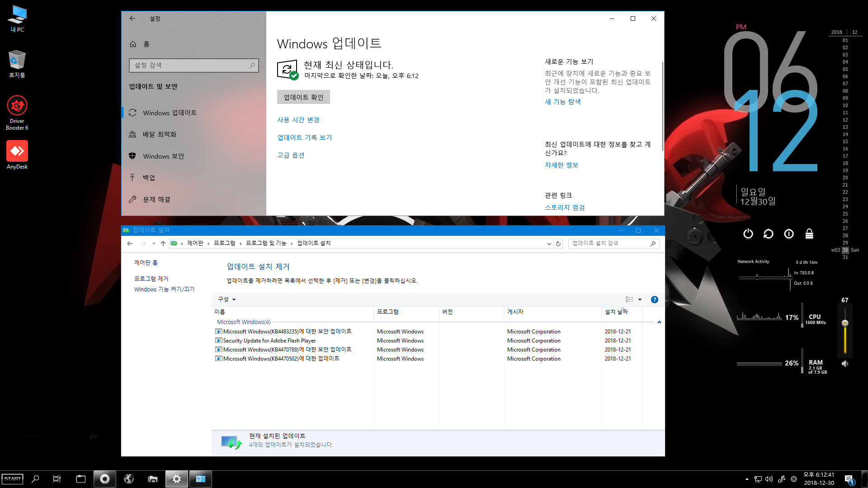
Task: Launch Driver Booster 6 desktop shortcut
Action: coord(17,113)
